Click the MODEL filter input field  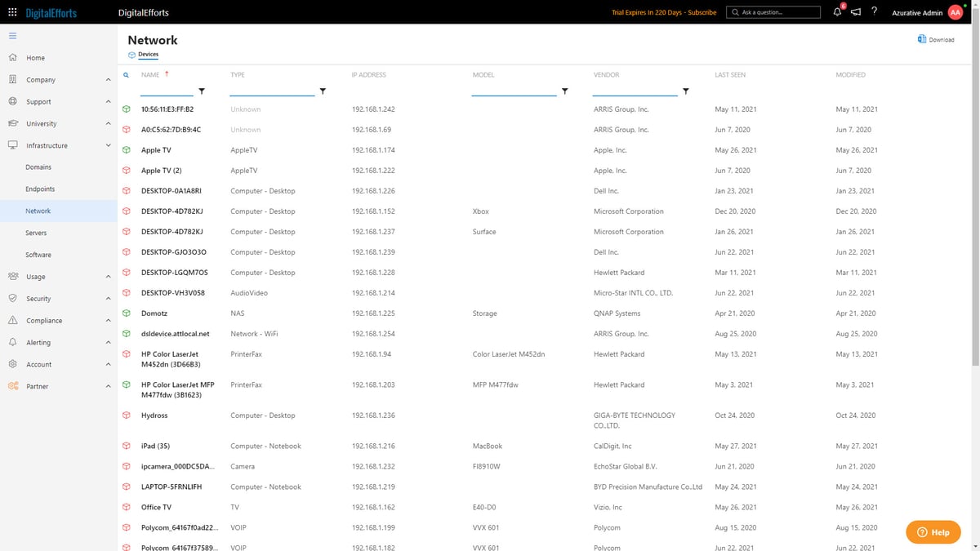point(514,91)
